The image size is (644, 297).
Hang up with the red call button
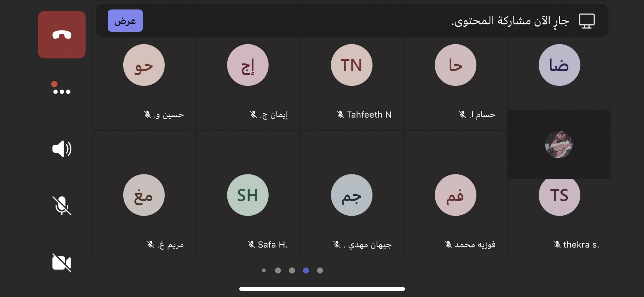click(x=62, y=34)
